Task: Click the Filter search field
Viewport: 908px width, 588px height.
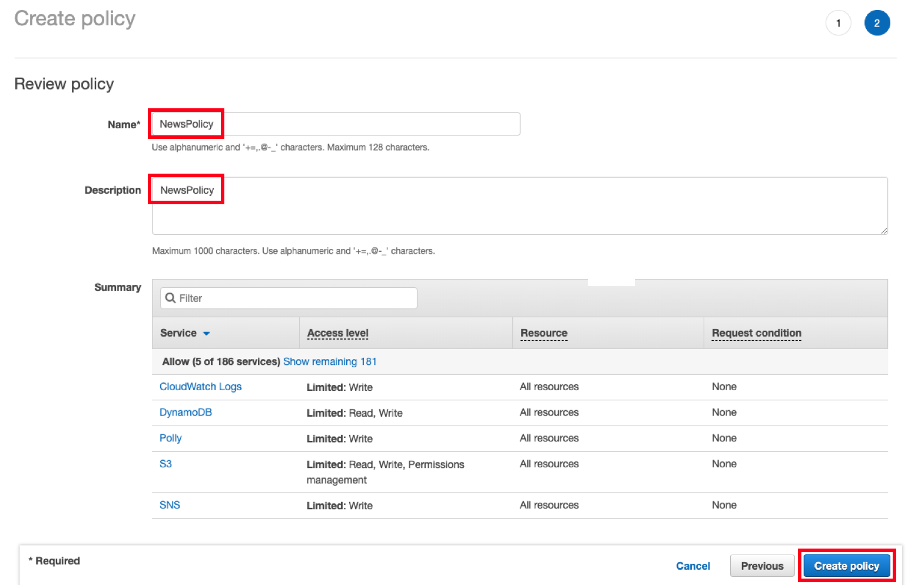Action: point(289,298)
